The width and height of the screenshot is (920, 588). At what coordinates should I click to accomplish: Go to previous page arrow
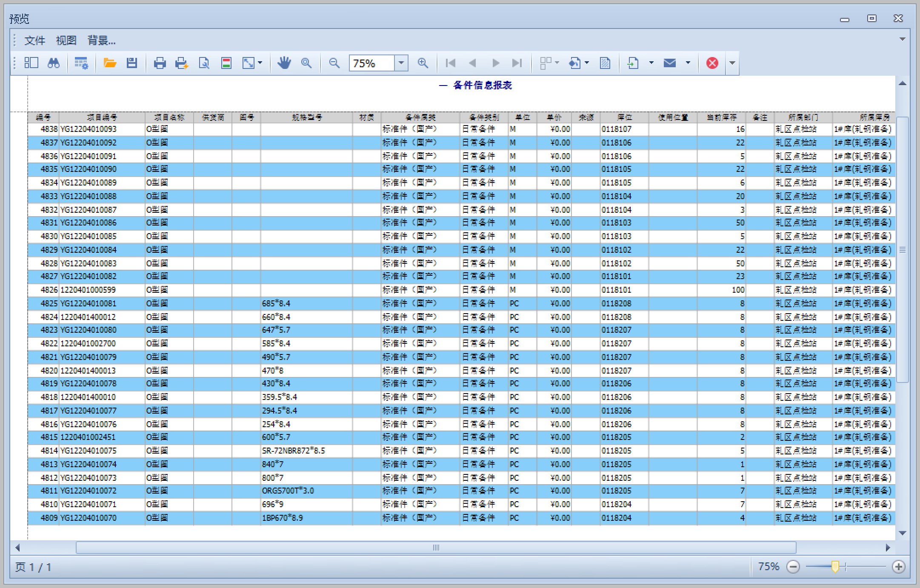472,63
